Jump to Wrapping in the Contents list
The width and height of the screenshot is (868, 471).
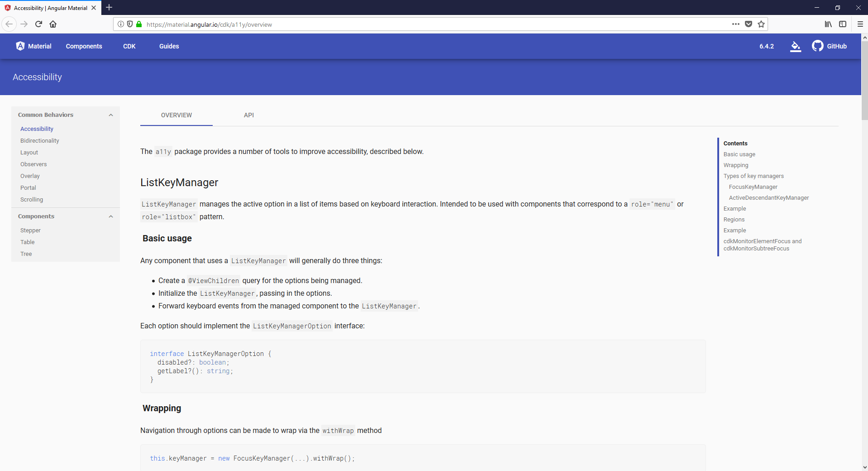[736, 165]
